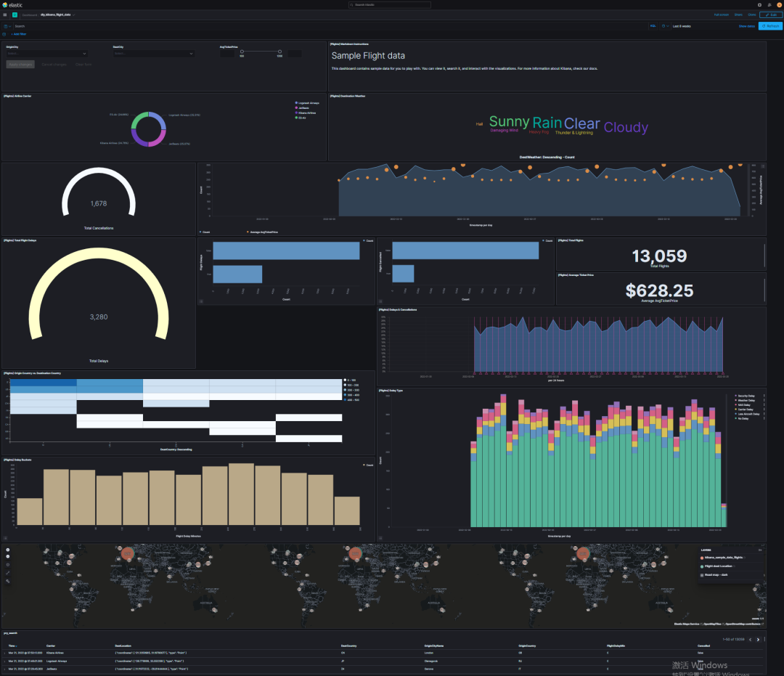Open the hamburger navigation menu
784x676 pixels.
pos(6,15)
